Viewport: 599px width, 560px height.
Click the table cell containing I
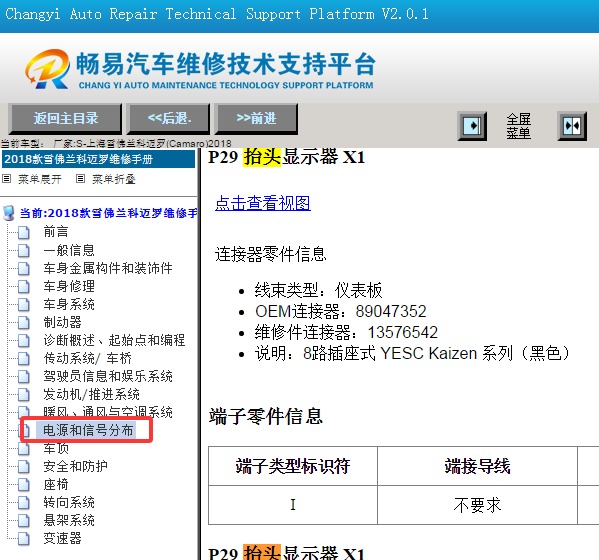[293, 505]
